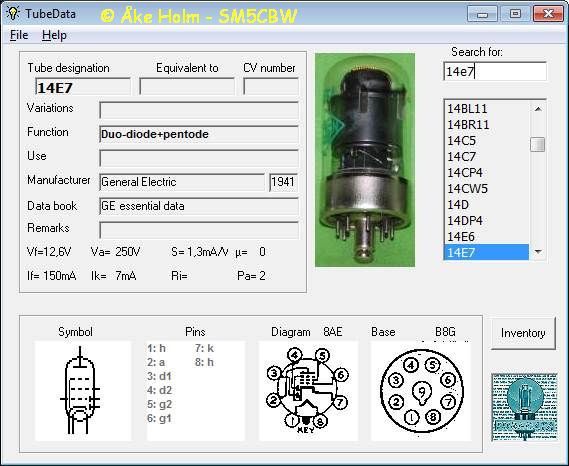Open the Inventory button
The width and height of the screenshot is (569, 466).
click(523, 333)
